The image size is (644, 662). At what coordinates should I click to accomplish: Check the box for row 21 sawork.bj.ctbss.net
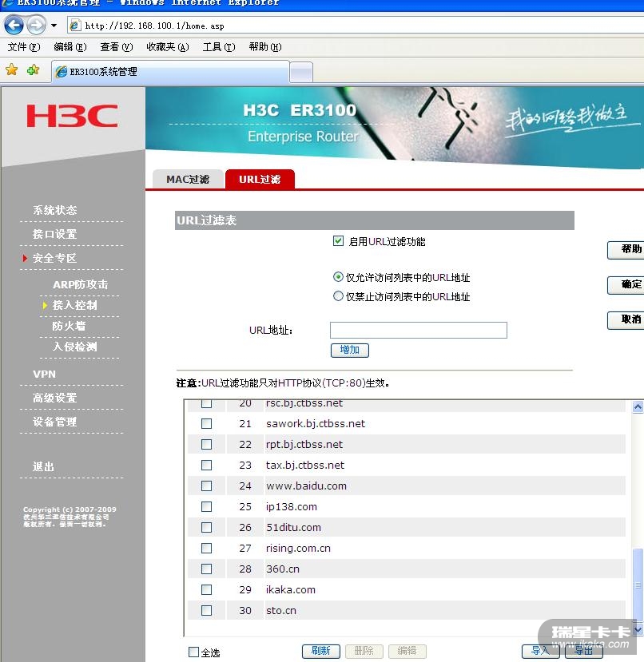coord(207,423)
